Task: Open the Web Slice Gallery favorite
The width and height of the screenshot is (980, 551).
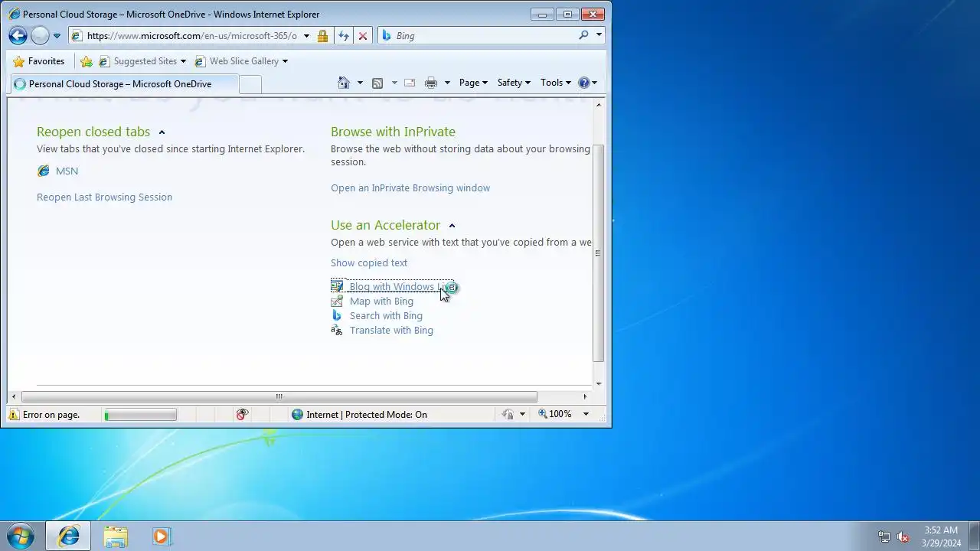Action: click(x=241, y=61)
